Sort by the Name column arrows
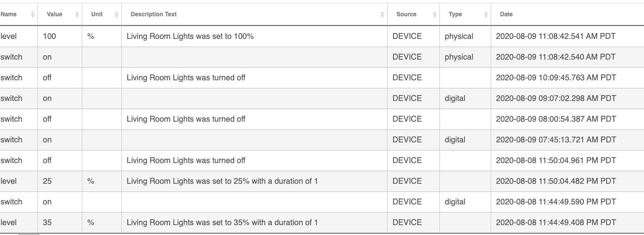This screenshot has width=644, height=235. point(33,15)
